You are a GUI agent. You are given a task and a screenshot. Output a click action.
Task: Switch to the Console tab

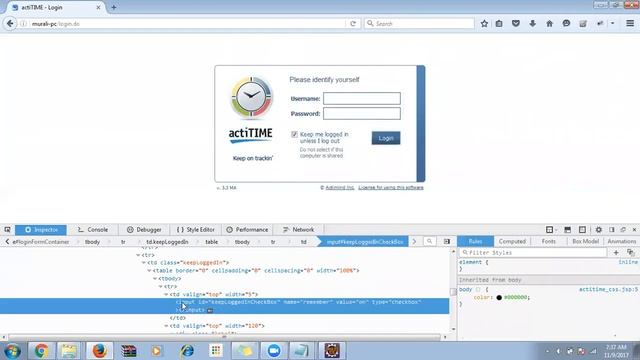pyautogui.click(x=93, y=230)
